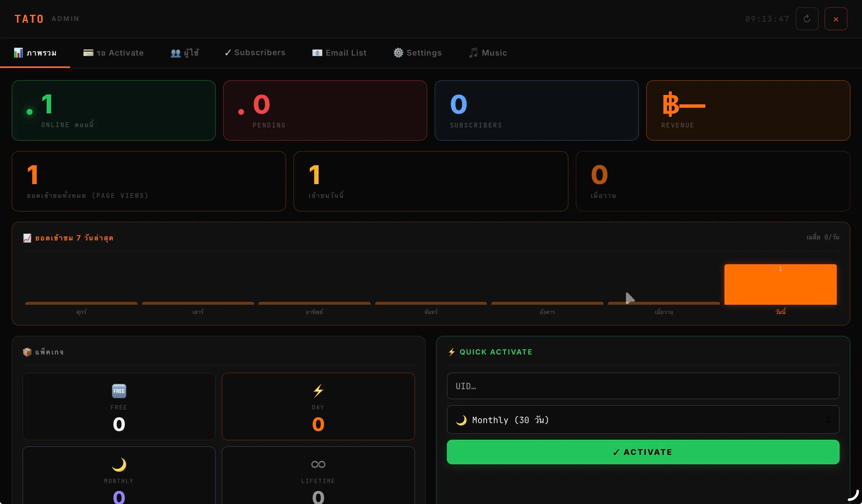862x504 pixels.
Task: Click the FREE package icon
Action: coord(119,391)
